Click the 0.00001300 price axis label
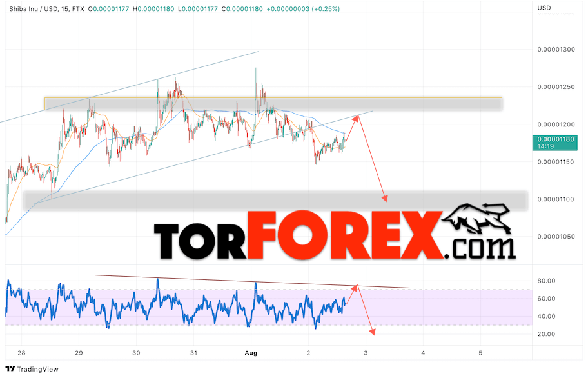 [556, 50]
